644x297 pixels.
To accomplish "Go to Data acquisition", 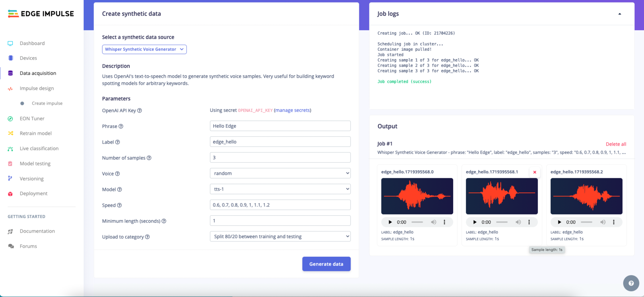I will (38, 73).
